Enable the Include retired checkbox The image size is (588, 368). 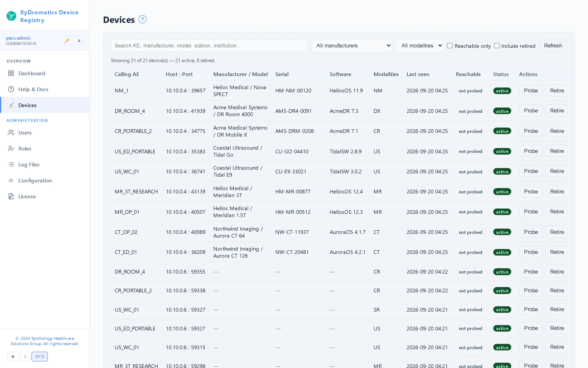pyautogui.click(x=497, y=46)
